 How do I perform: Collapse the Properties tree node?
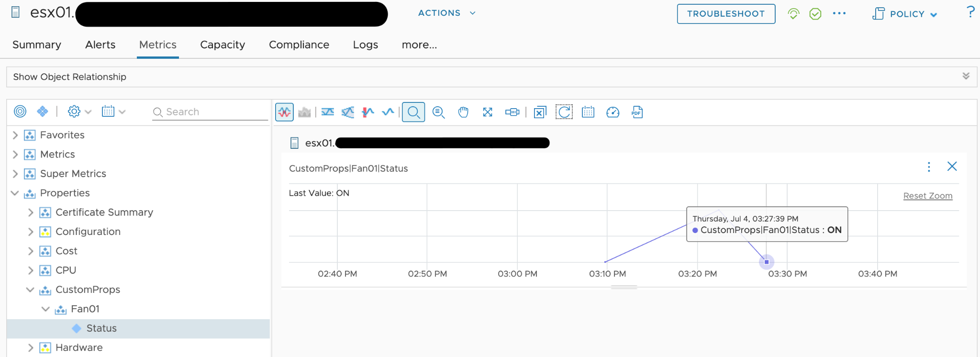click(x=15, y=193)
